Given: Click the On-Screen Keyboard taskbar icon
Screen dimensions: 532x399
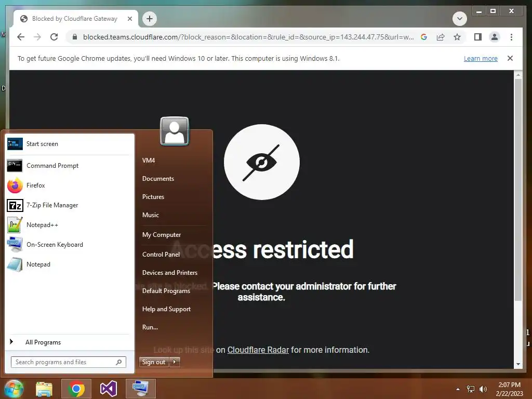Looking at the screenshot, I should [x=140, y=389].
